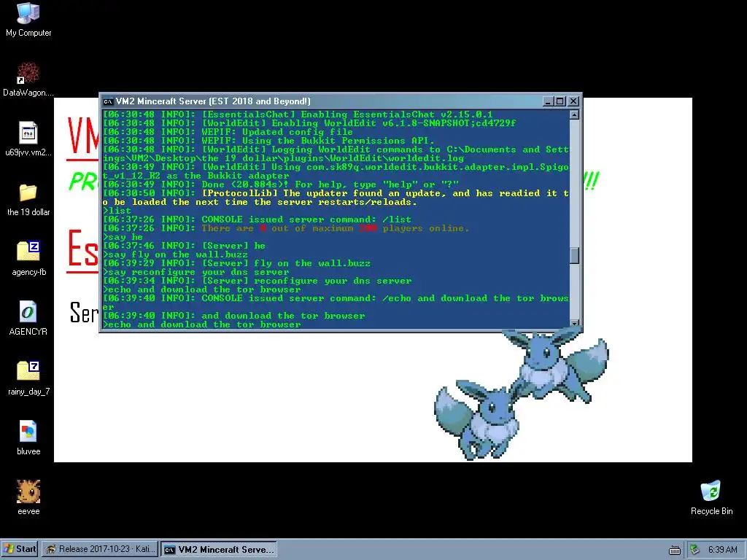Click the 'Done (20.884s)!' console line

point(281,184)
